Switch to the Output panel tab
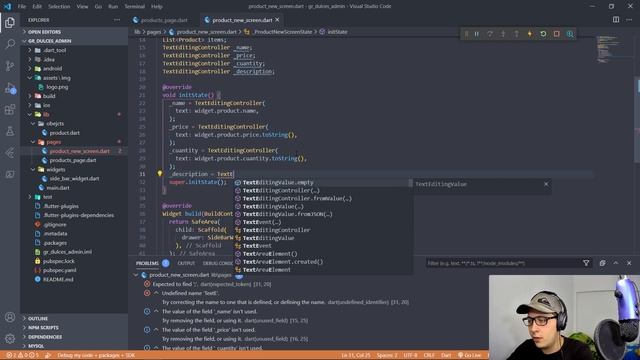Image resolution: width=640 pixels, height=360 pixels. coord(186,263)
